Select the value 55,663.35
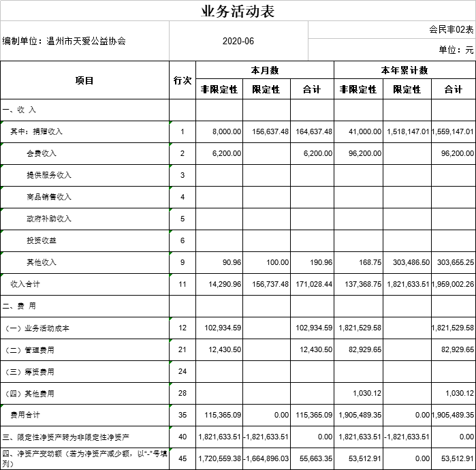The image size is (476, 470). (x=316, y=459)
